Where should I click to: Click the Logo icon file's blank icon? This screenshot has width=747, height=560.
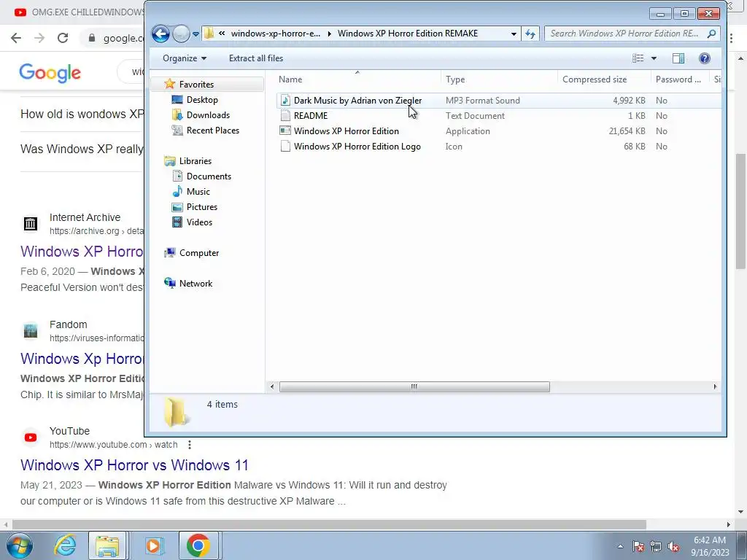285,146
